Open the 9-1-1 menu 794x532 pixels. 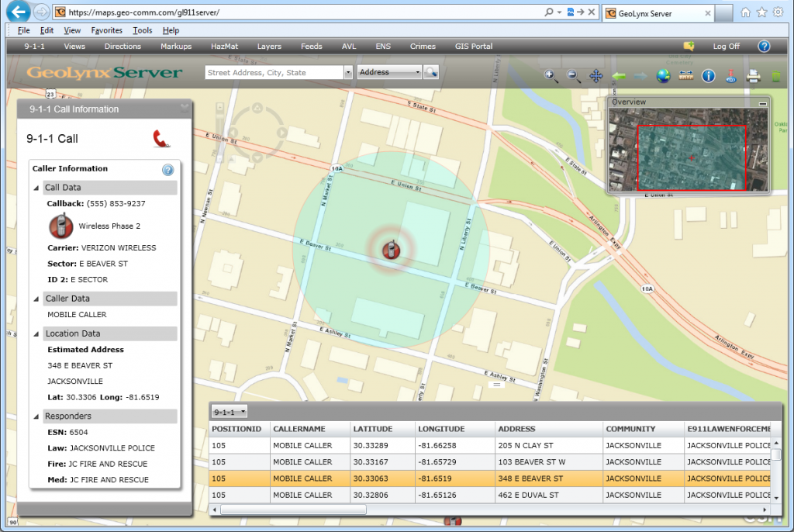click(x=34, y=46)
